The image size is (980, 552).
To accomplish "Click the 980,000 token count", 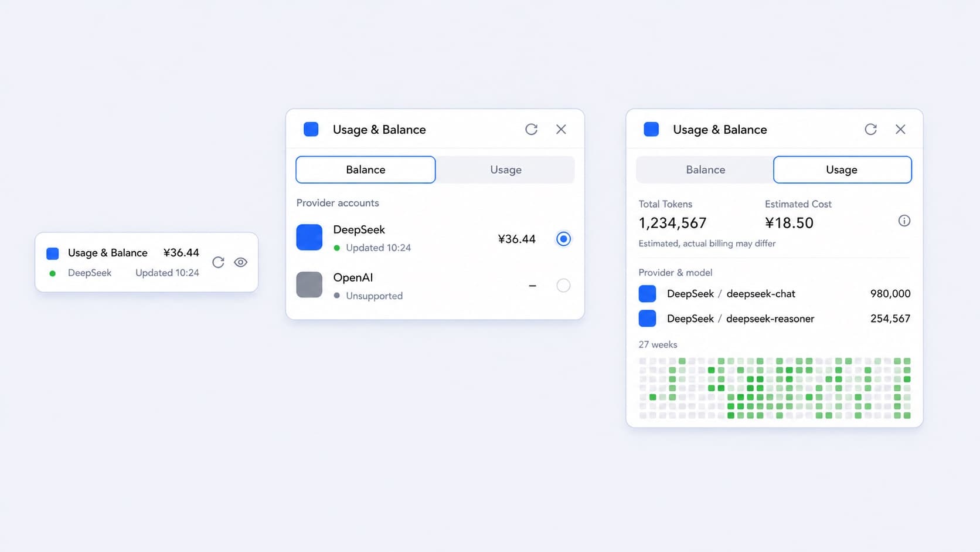I will pos(890,294).
